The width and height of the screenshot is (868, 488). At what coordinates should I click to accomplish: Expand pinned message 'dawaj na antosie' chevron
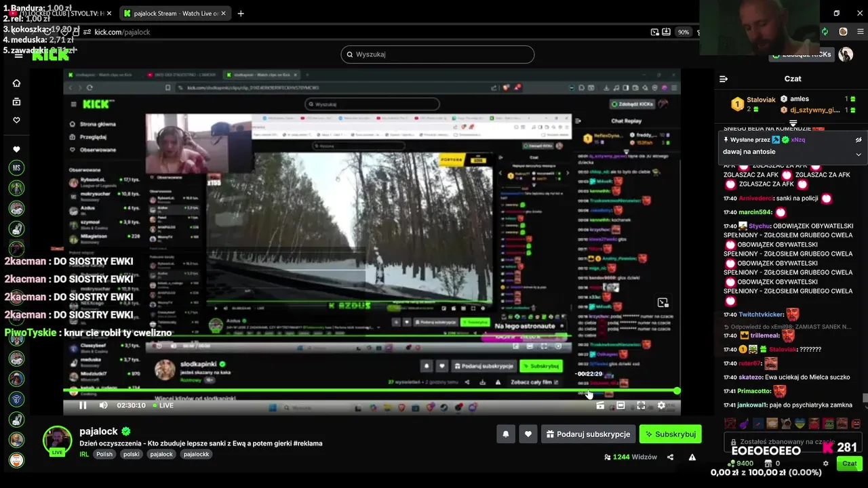pyautogui.click(x=858, y=154)
